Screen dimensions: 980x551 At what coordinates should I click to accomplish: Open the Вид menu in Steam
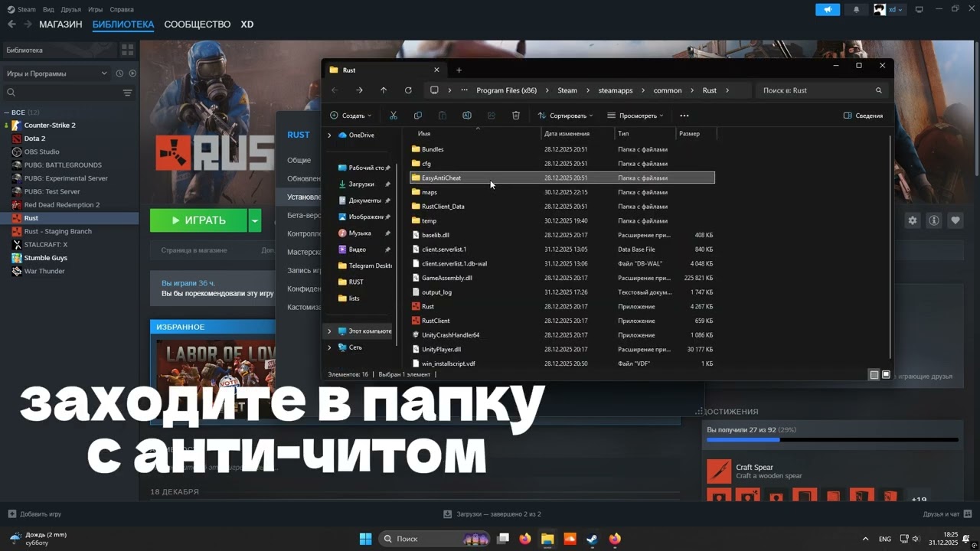click(x=49, y=9)
